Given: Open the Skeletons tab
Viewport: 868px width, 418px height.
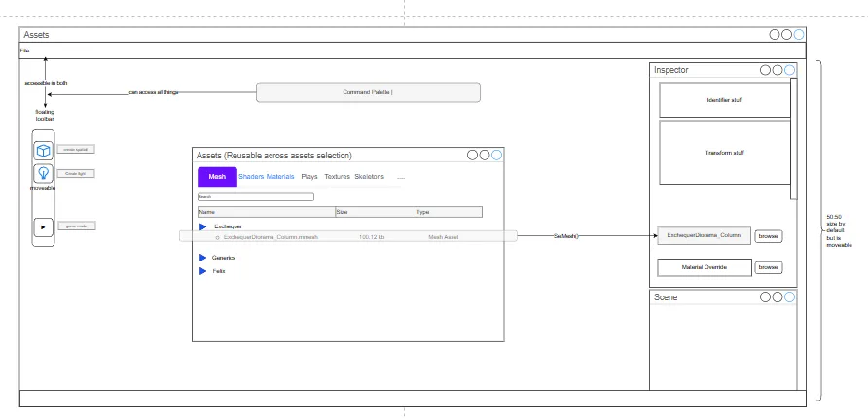Looking at the screenshot, I should point(369,177).
